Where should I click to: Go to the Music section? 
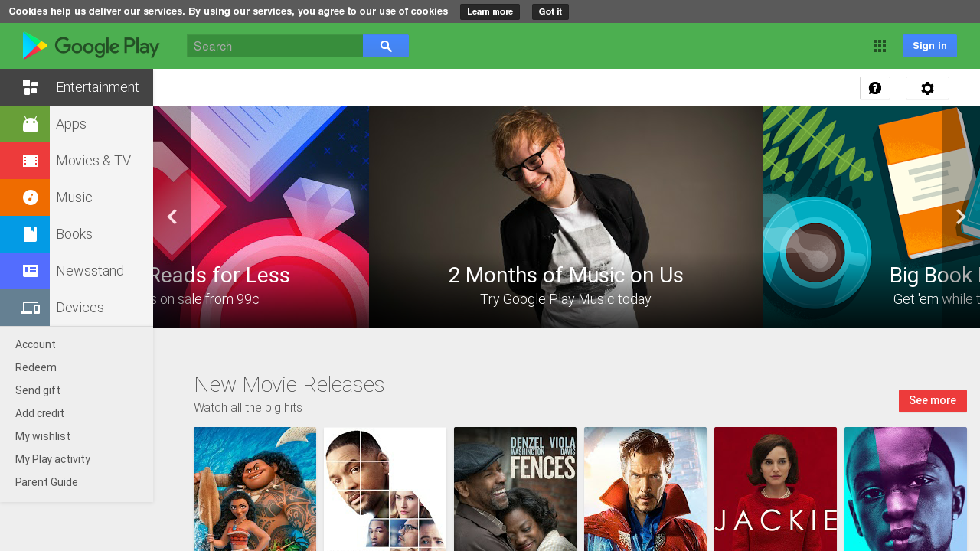coord(77,197)
